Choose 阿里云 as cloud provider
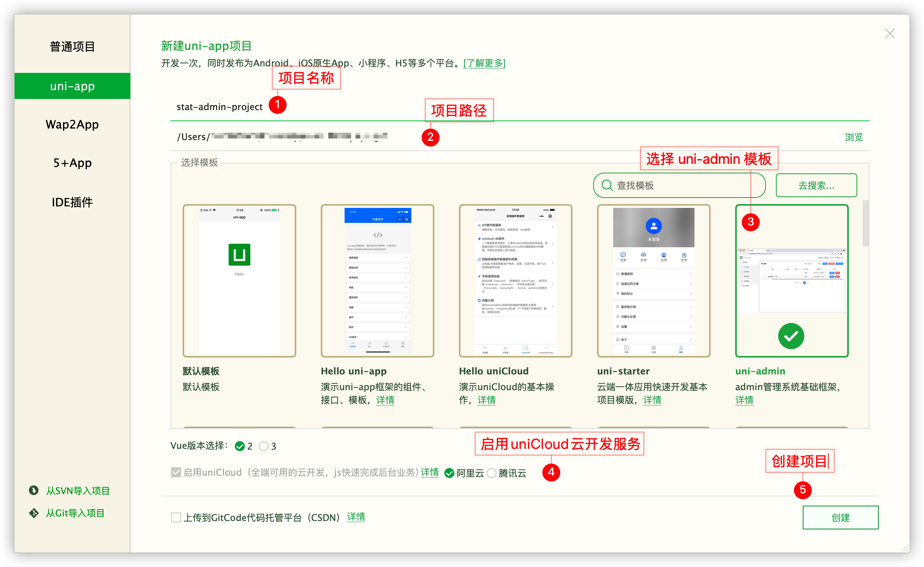Viewport: 924px width, 567px height. tap(449, 473)
